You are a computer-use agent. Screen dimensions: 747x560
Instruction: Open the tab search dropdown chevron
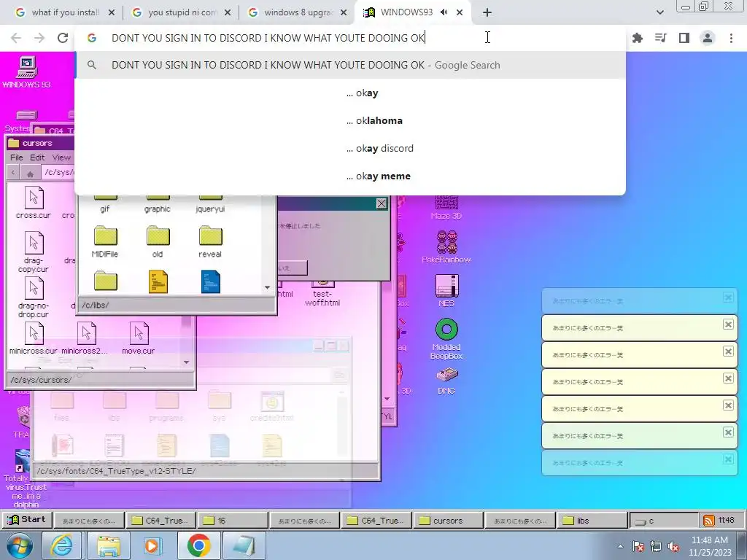(659, 12)
